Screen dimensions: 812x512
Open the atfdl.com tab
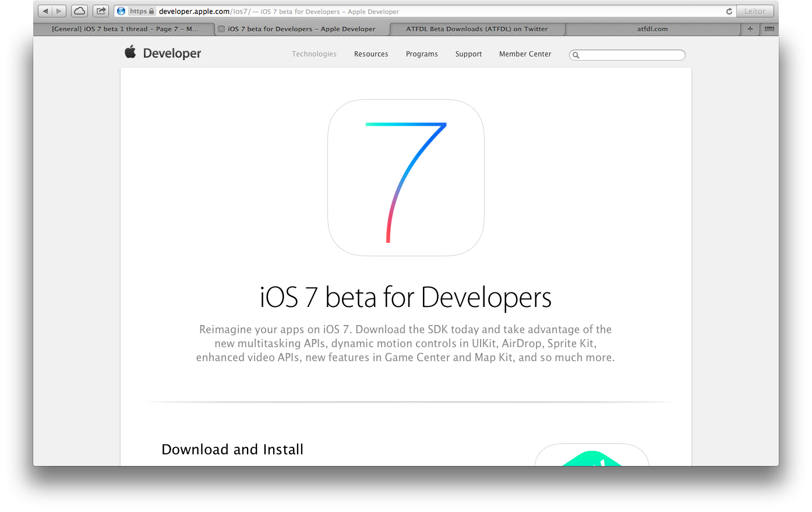point(652,29)
